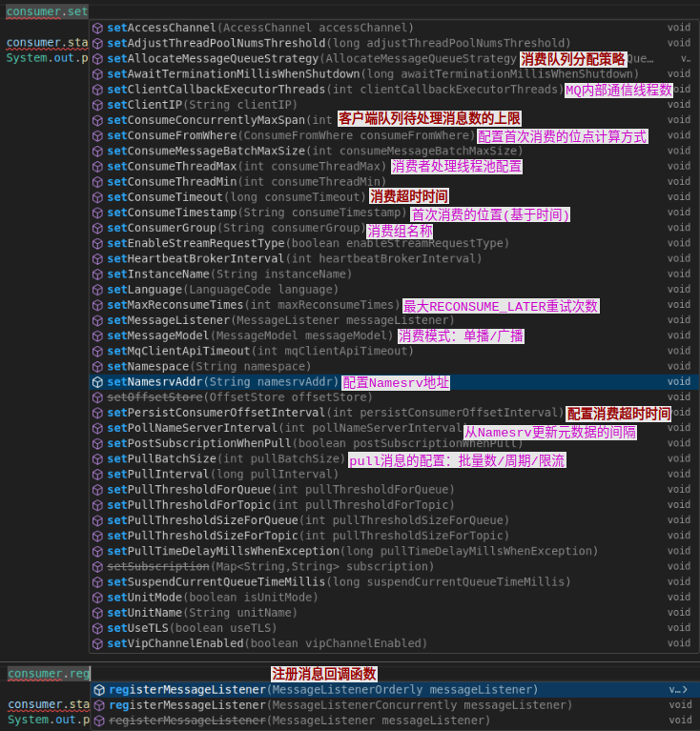700x731 pixels.
Task: Click the icon next to setMessageModel
Action: click(98, 336)
